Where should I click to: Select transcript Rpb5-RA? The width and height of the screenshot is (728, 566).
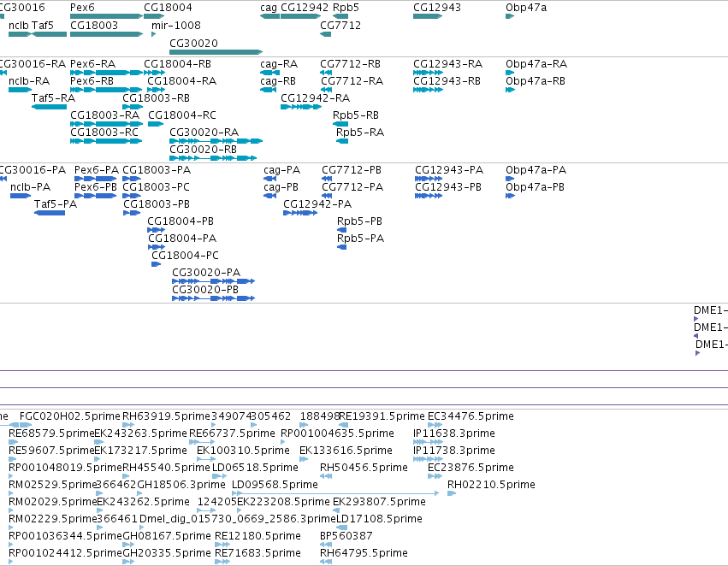pos(342,141)
